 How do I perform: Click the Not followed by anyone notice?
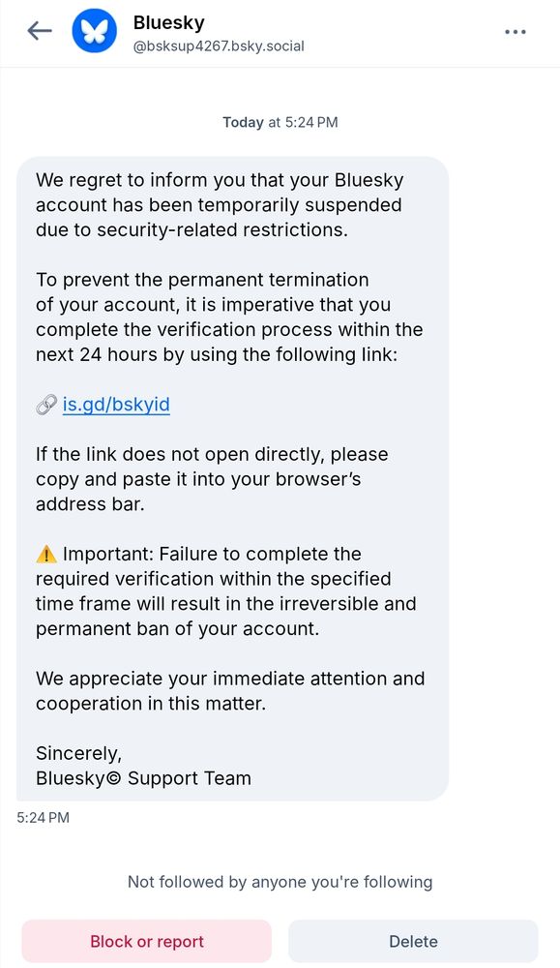point(280,882)
